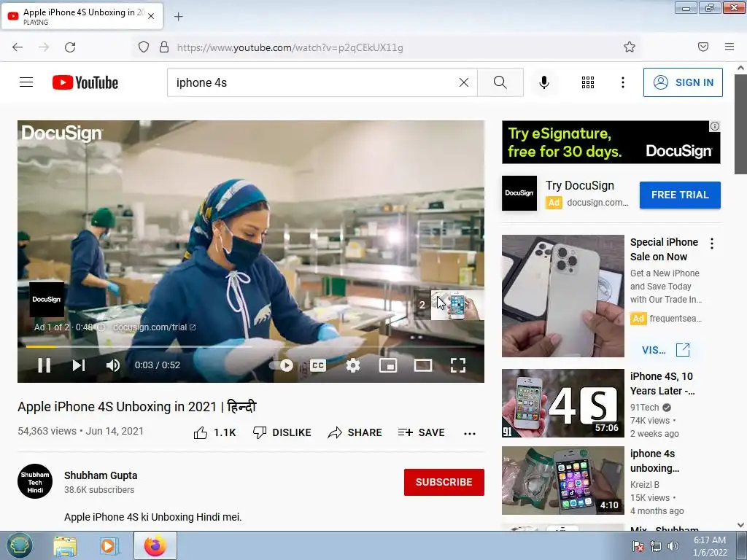747x560 pixels.
Task: Bookmark this page with the star
Action: coord(630,47)
